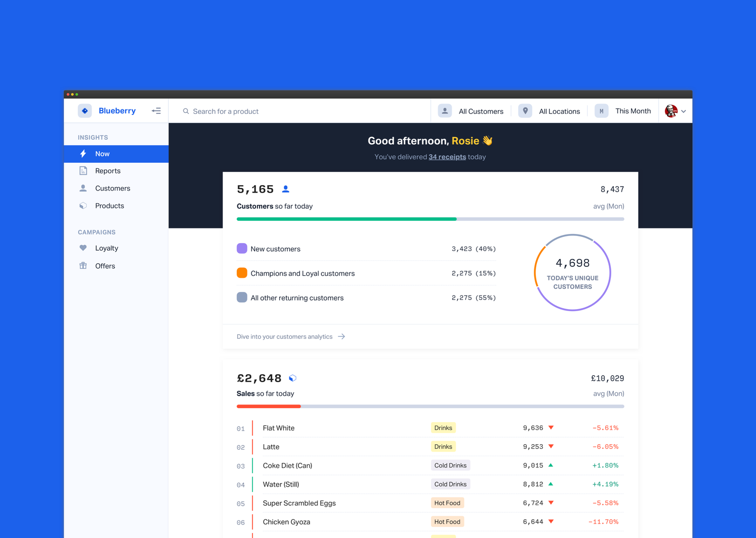The image size is (756, 538).
Task: Click the orange Champions and Loyal swatch
Action: (x=242, y=273)
